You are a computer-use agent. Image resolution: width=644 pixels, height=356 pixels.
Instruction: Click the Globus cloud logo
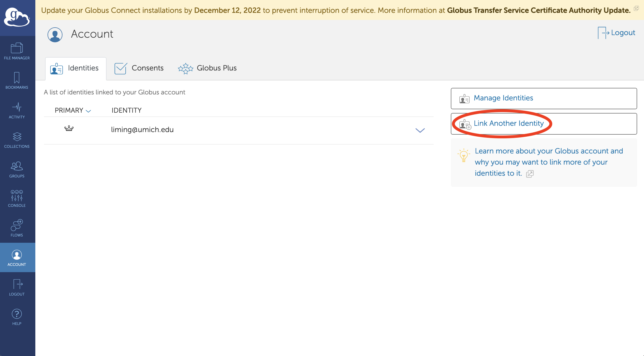pyautogui.click(x=17, y=18)
